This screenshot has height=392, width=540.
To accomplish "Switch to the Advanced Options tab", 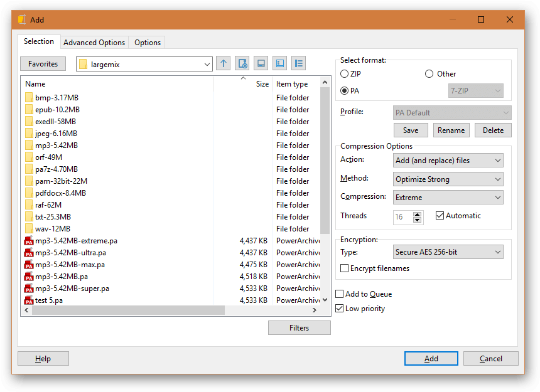I will [94, 43].
